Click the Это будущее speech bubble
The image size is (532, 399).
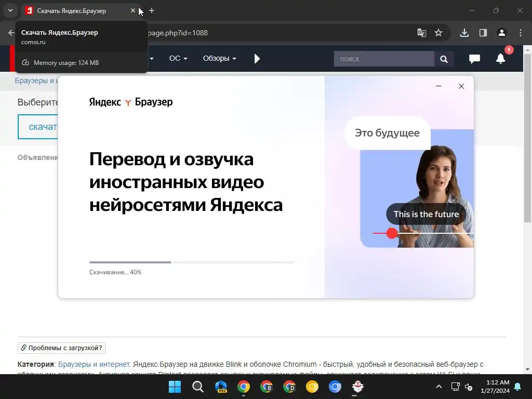pyautogui.click(x=387, y=133)
